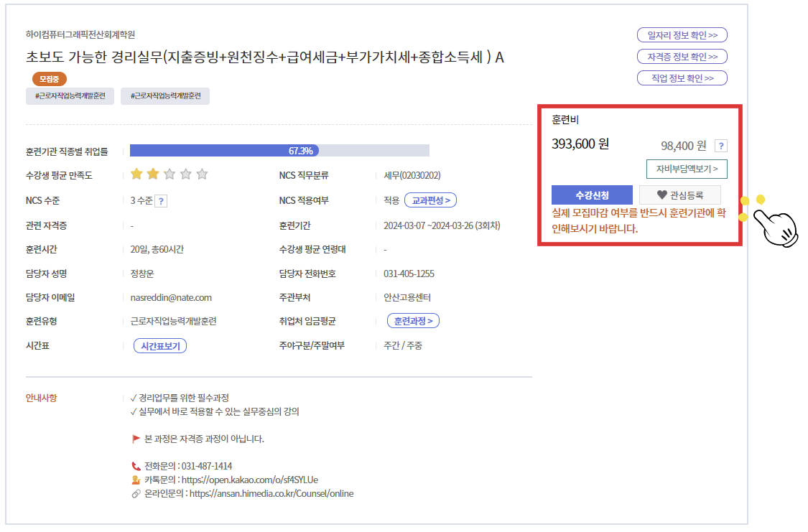Click the 수강신청 button
The height and width of the screenshot is (532, 808).
[x=592, y=195]
